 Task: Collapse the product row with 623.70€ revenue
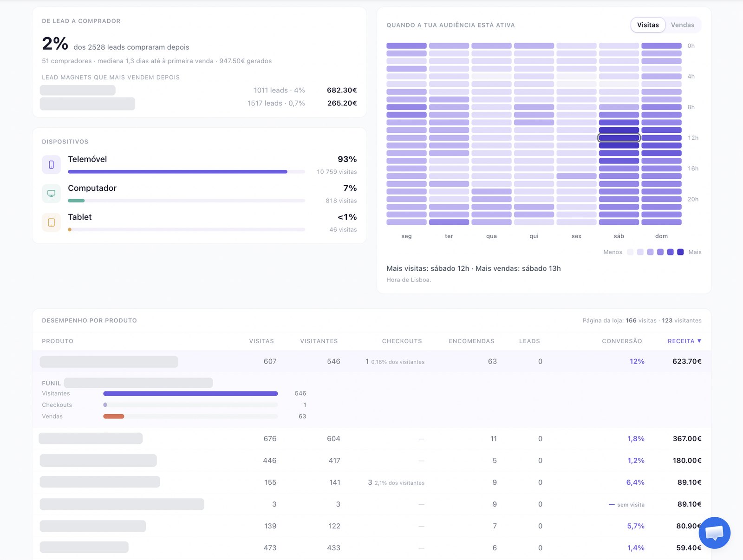pos(371,361)
